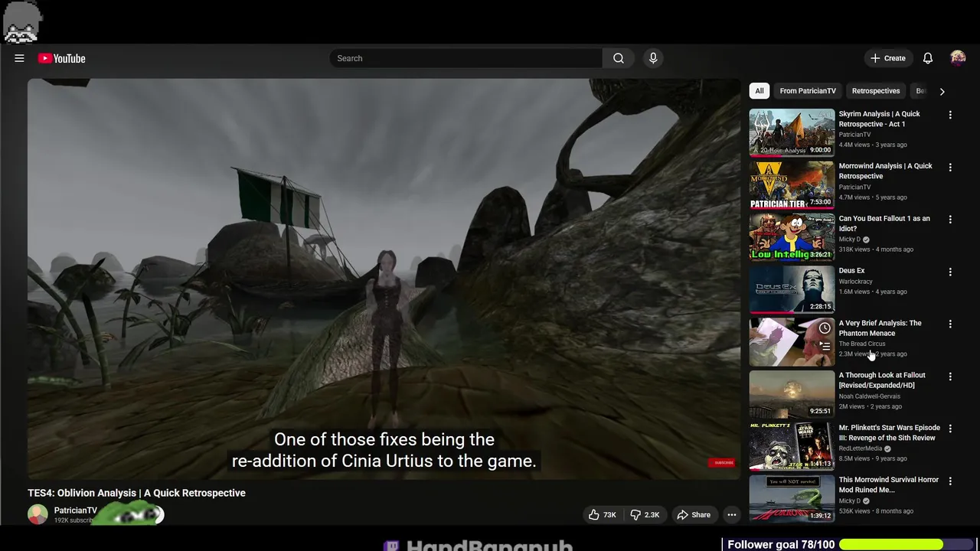Open options for Mr. Plinkett's review video
Viewport: 980px width, 551px height.
950,429
